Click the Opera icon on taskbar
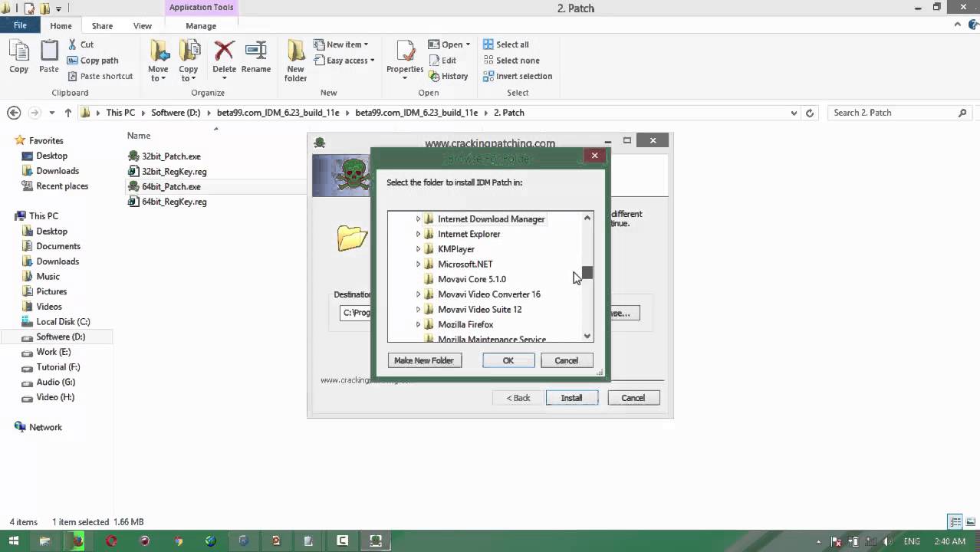This screenshot has width=980, height=552. (x=112, y=540)
